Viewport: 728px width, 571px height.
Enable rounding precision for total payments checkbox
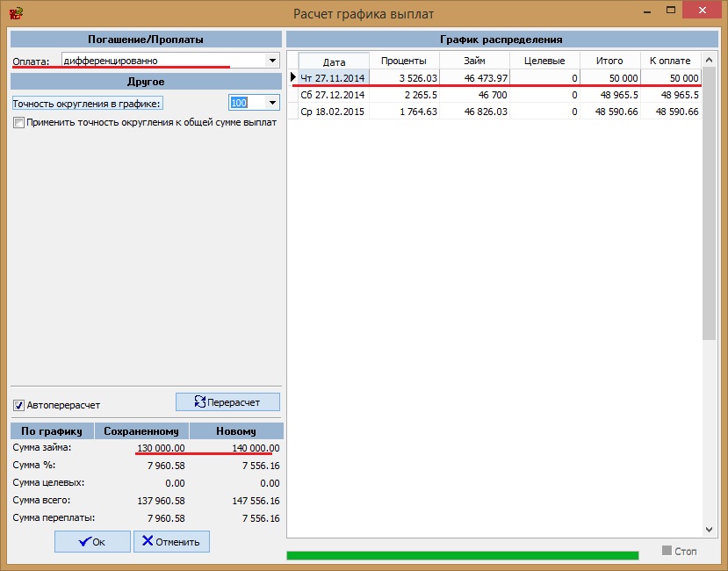coord(18,123)
